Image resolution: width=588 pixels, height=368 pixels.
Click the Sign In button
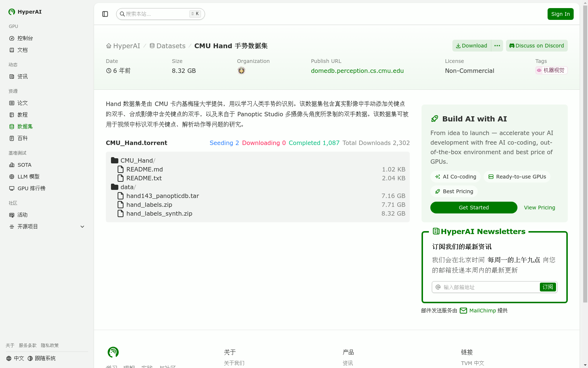560,14
